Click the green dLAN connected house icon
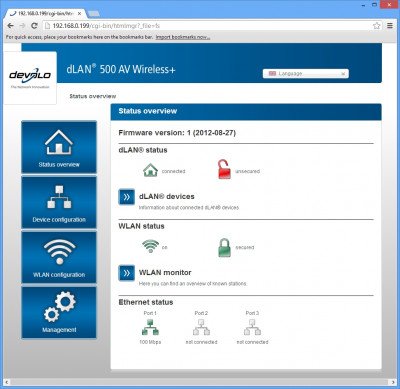The width and height of the screenshot is (400, 389). click(x=150, y=170)
